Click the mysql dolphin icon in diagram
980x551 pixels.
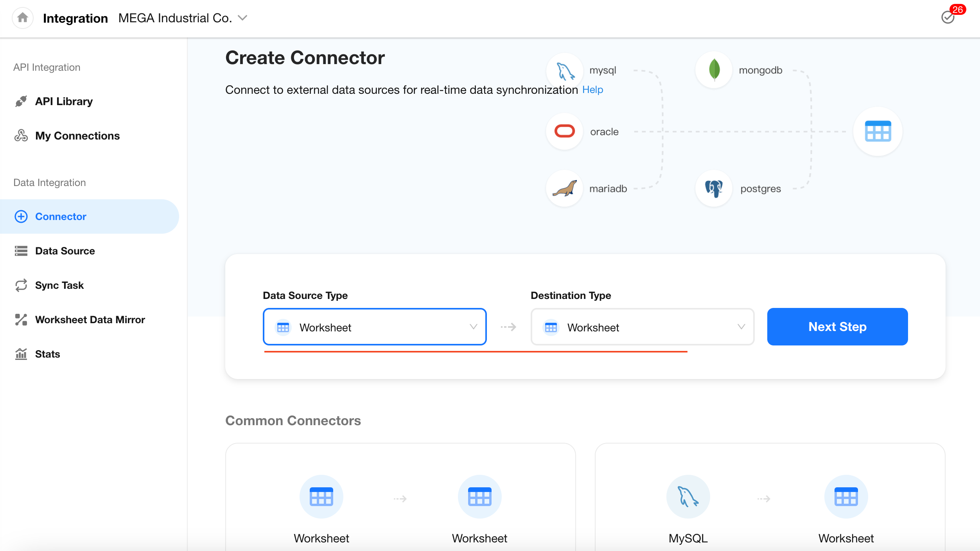(565, 71)
